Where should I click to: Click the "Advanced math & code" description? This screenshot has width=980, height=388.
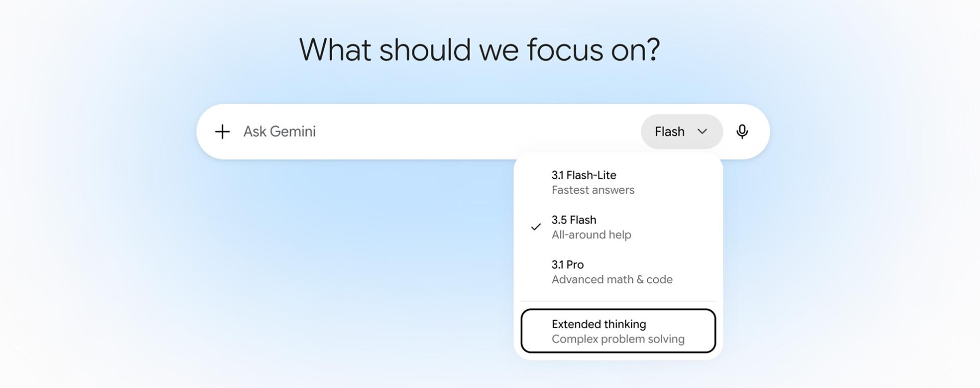pos(612,280)
